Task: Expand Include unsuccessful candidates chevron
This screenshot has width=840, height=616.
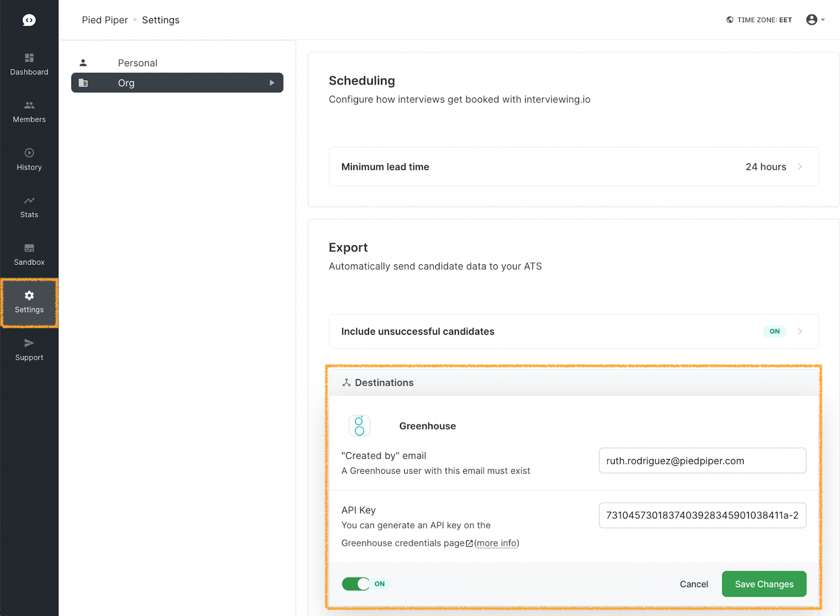Action: click(800, 332)
